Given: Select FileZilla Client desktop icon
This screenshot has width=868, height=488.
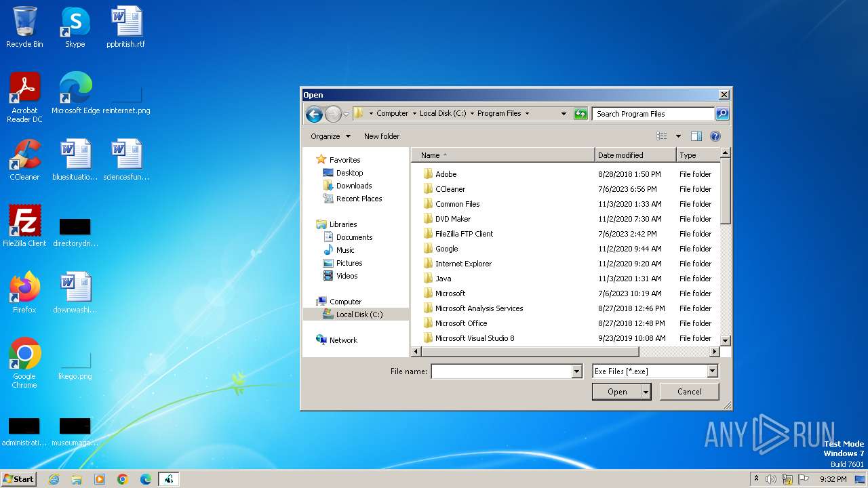Looking at the screenshot, I should 24,227.
